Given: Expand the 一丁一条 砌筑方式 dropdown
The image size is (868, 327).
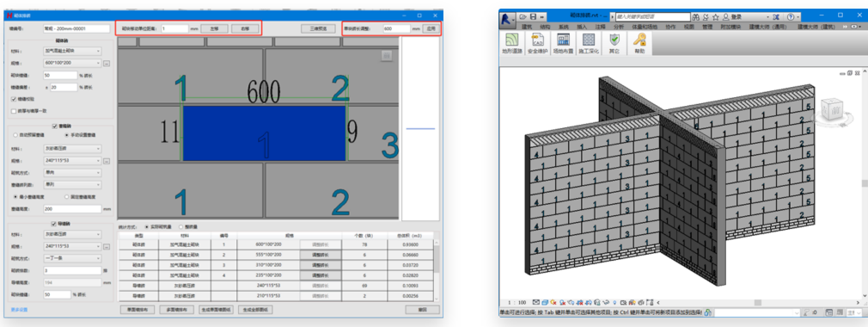Looking at the screenshot, I should pyautogui.click(x=72, y=258).
